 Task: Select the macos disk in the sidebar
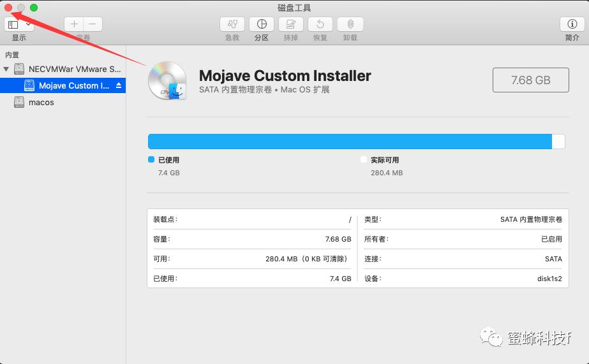point(41,102)
